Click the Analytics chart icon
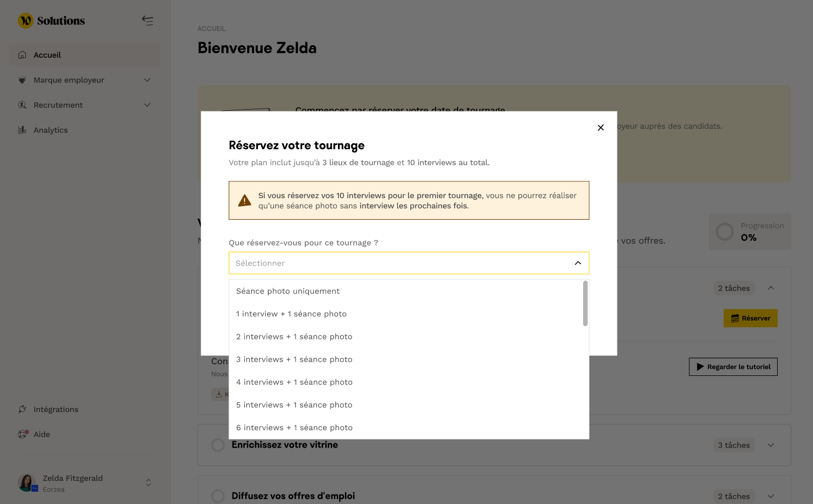Screen dimensions: 813x504 tap(22, 130)
